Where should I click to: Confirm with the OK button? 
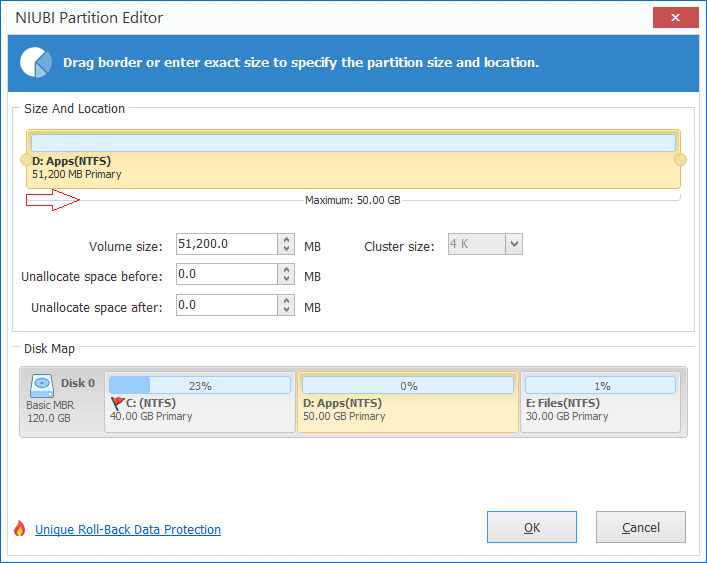(532, 527)
